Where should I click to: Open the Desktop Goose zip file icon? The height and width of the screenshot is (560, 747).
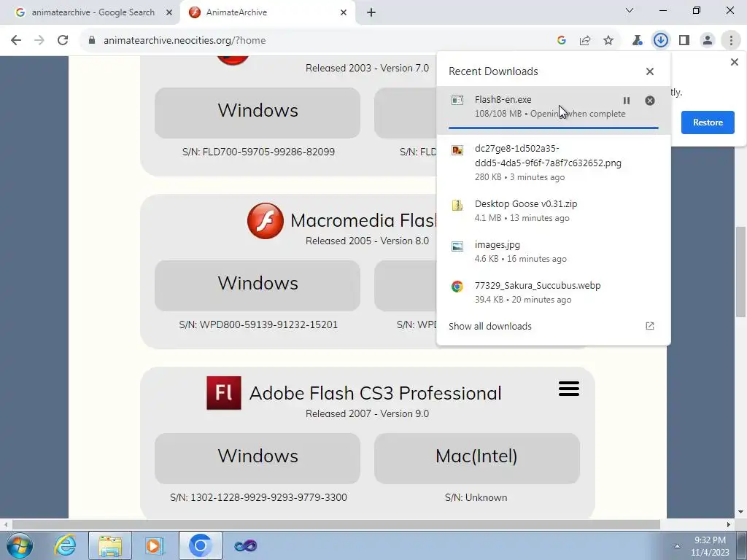coord(457,205)
